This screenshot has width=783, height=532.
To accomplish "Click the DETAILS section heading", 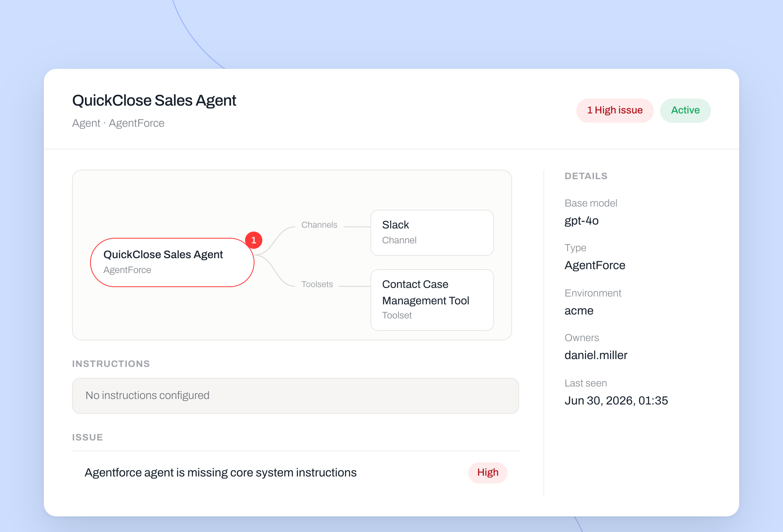I will pos(586,176).
